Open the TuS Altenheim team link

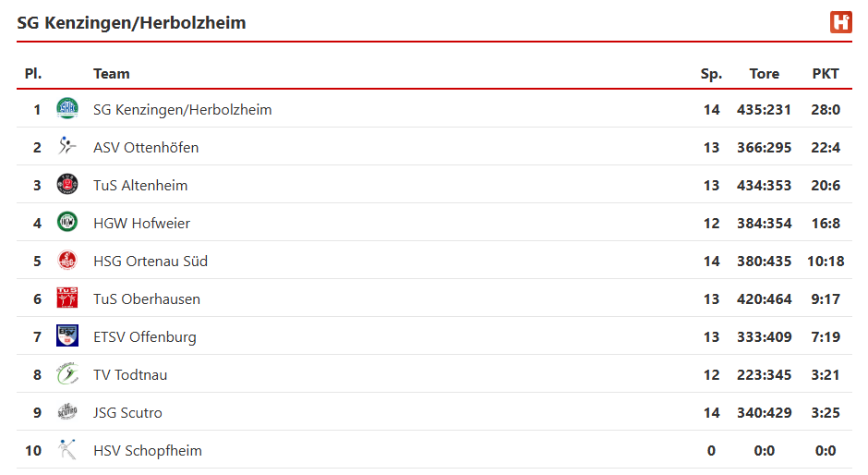click(140, 185)
